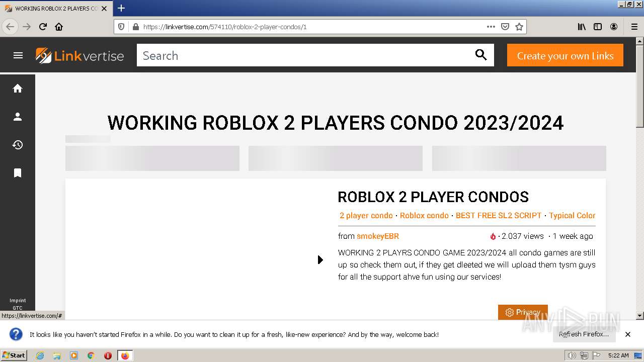Image resolution: width=644 pixels, height=362 pixels.
Task: Open BEST FREE SL2 SCRIPT tag
Action: [x=499, y=215]
